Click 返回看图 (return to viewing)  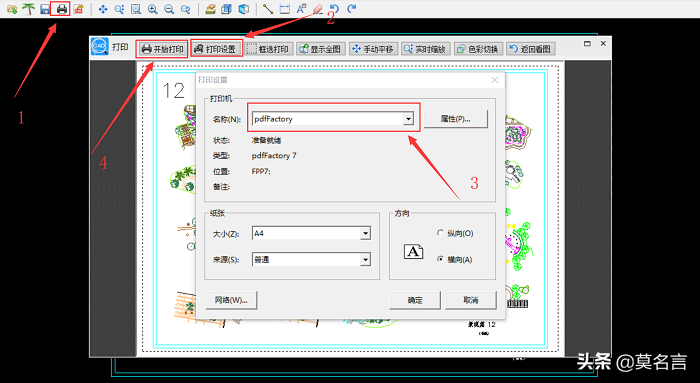coord(530,49)
